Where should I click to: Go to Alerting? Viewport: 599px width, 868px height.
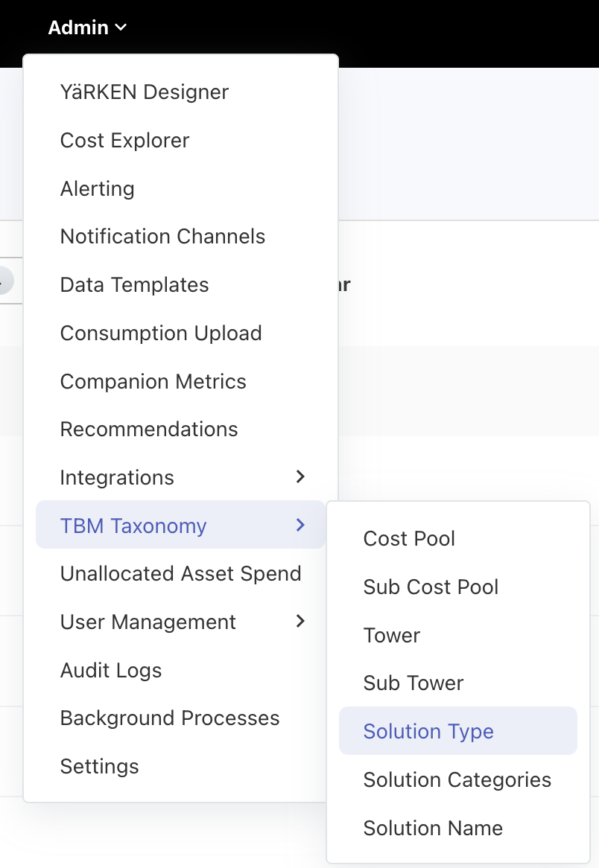pyautogui.click(x=98, y=189)
